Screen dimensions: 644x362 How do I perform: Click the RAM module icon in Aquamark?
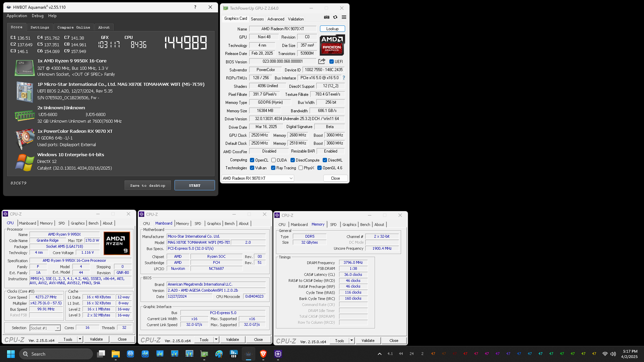click(24, 116)
